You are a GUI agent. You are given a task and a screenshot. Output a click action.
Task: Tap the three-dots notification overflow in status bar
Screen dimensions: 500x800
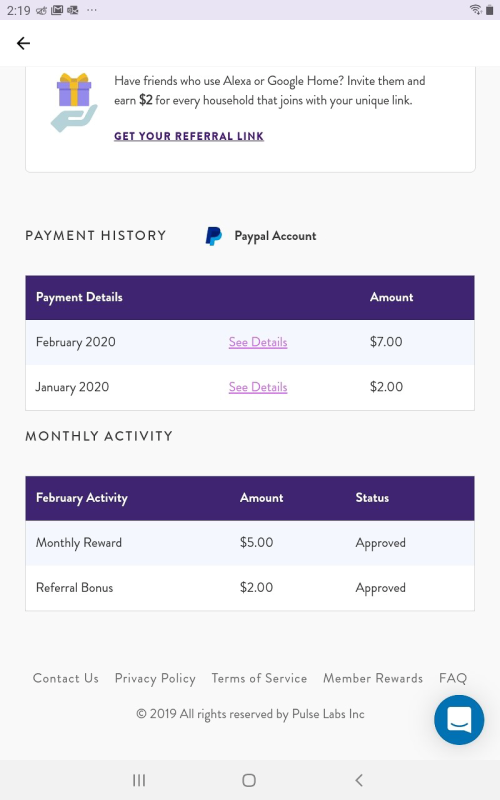(92, 10)
